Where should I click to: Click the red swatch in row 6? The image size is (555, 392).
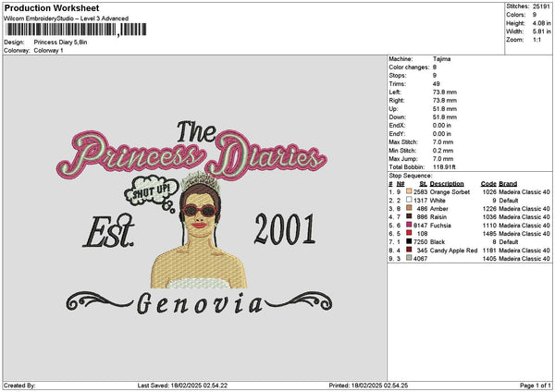coord(409,233)
